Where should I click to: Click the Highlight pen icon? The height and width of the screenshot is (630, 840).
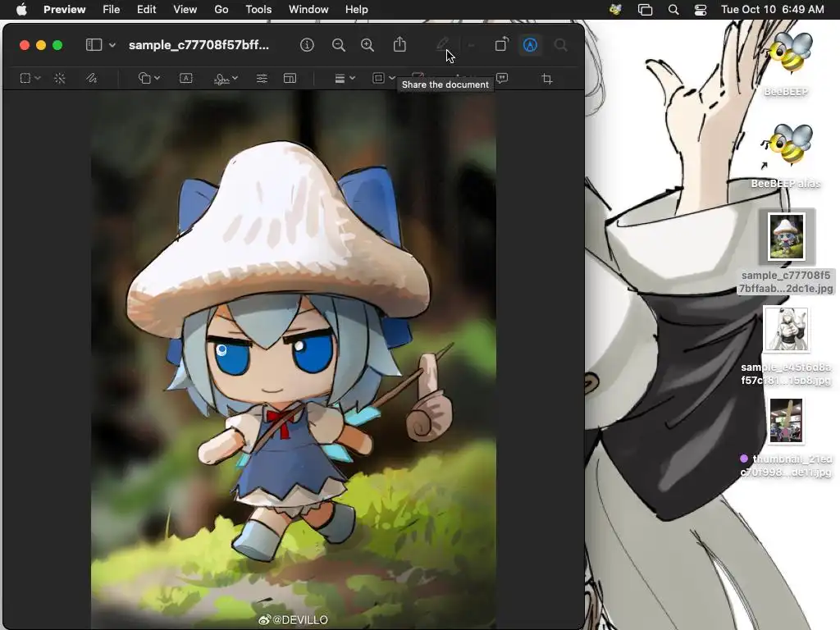[x=442, y=44]
